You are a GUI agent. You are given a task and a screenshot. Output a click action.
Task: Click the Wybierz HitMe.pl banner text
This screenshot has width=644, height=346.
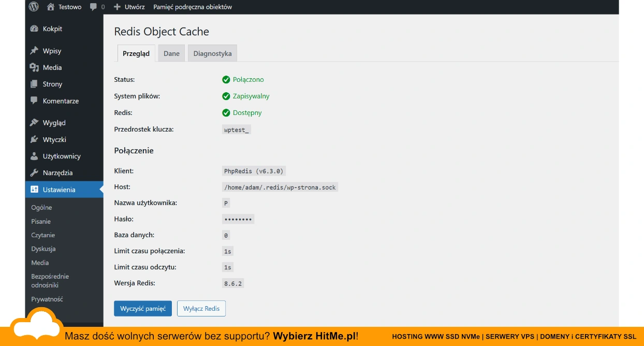point(316,336)
